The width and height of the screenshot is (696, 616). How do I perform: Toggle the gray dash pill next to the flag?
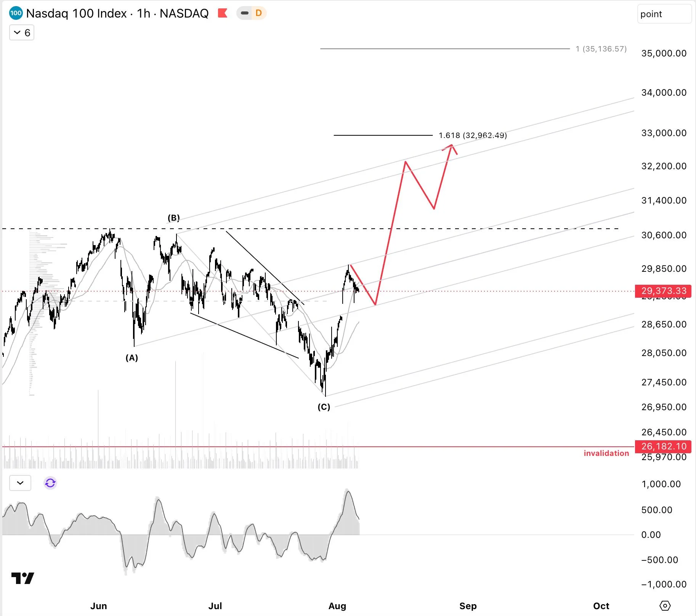245,13
